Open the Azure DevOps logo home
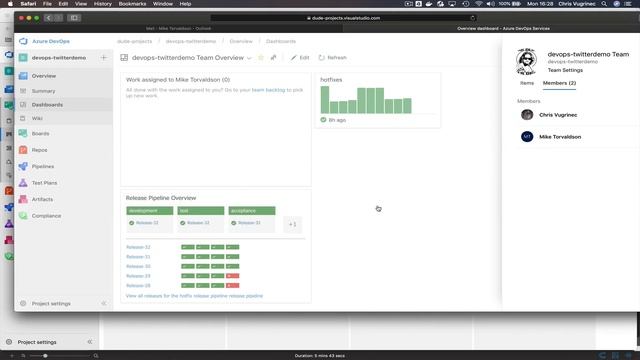 23,41
